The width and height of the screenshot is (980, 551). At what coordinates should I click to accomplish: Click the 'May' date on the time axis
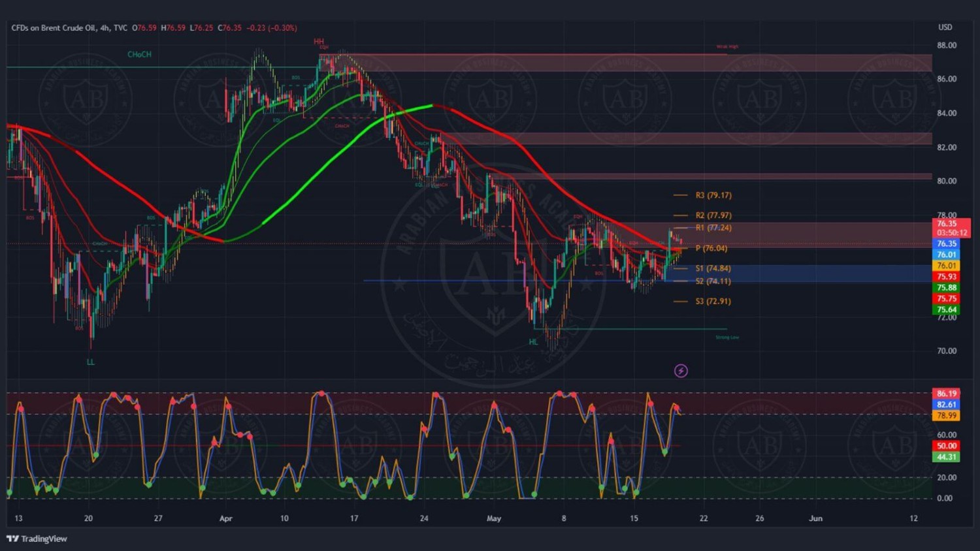point(494,518)
